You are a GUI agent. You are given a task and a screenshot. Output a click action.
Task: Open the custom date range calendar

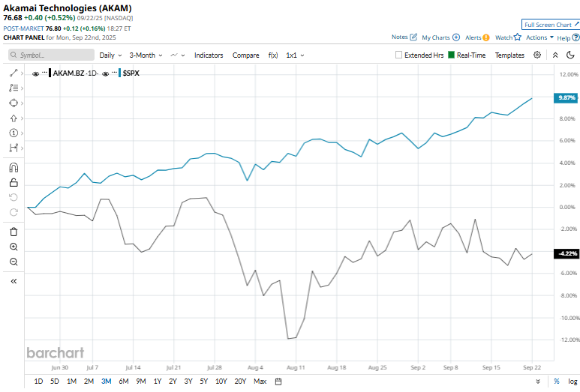278,382
